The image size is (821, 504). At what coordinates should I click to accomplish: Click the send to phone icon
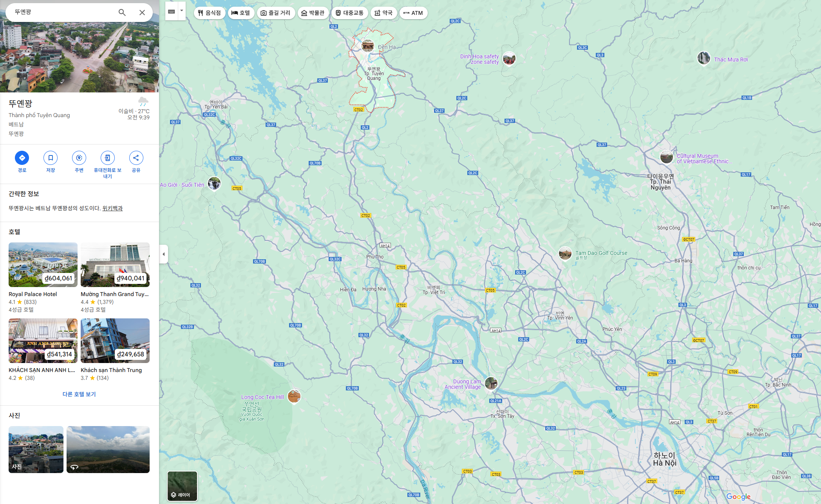pos(107,158)
